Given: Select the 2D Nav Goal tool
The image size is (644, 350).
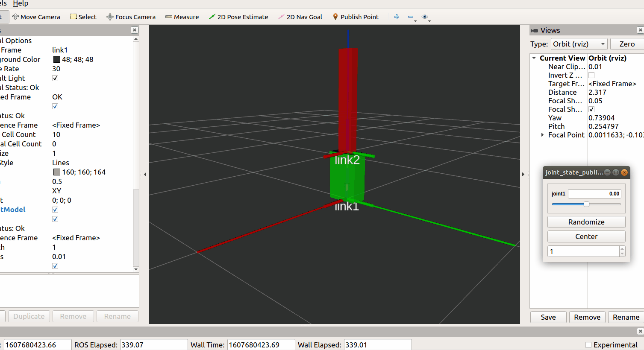Looking at the screenshot, I should [300, 17].
